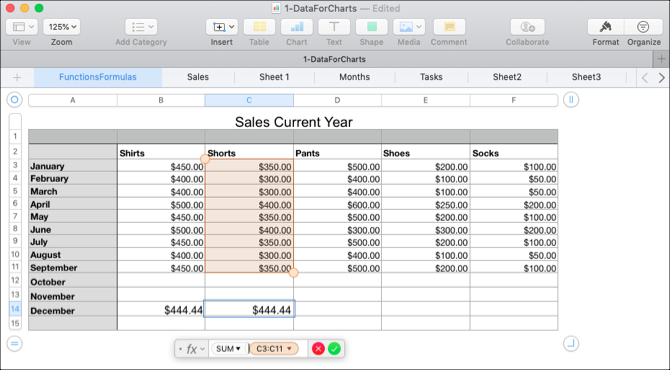Open the Organize sidebar
The image size is (670, 370).
pos(643,27)
